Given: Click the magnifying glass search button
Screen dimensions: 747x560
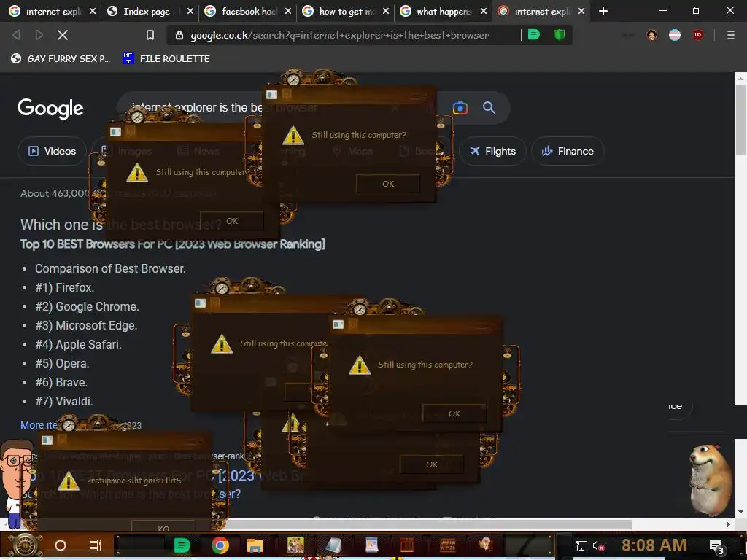Looking at the screenshot, I should click(489, 108).
